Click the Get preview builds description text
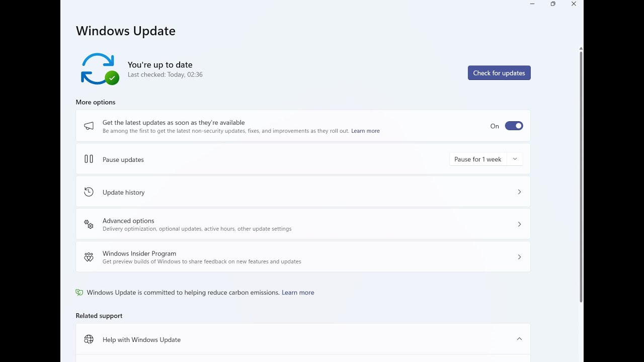 [202, 261]
